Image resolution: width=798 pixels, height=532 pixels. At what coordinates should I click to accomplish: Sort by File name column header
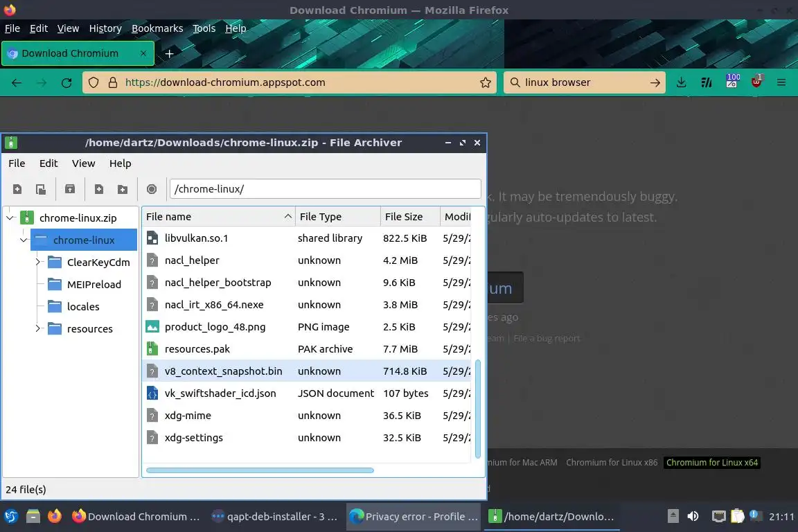click(x=219, y=216)
